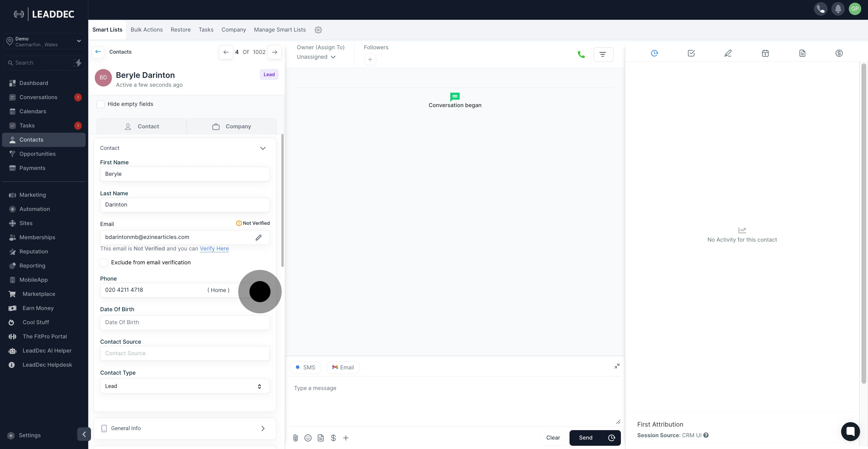The width and height of the screenshot is (868, 449).
Task: Click contact details panel scrollbar
Action: (282, 201)
